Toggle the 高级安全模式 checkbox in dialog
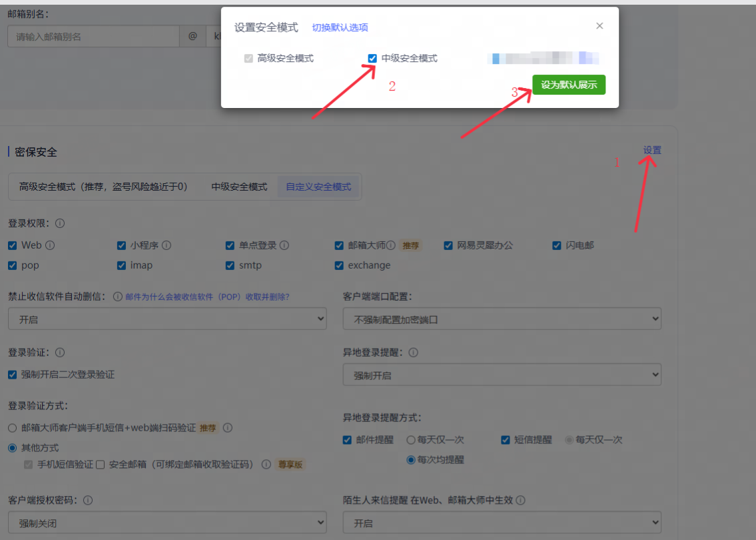 click(x=248, y=59)
